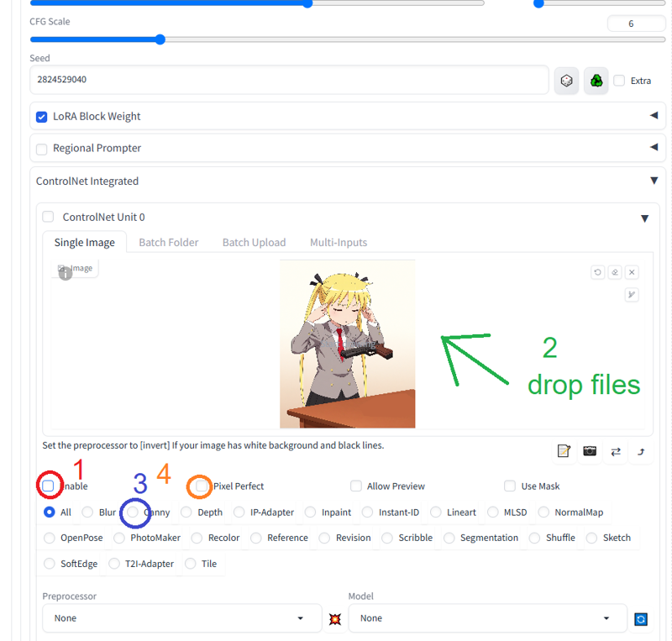Choose the Reference control type

tap(256, 538)
